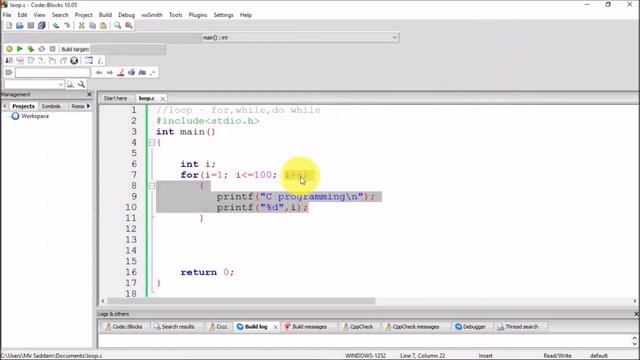This screenshot has height=360, width=640.
Task: Click the Rebuild icon
Action: 42,49
